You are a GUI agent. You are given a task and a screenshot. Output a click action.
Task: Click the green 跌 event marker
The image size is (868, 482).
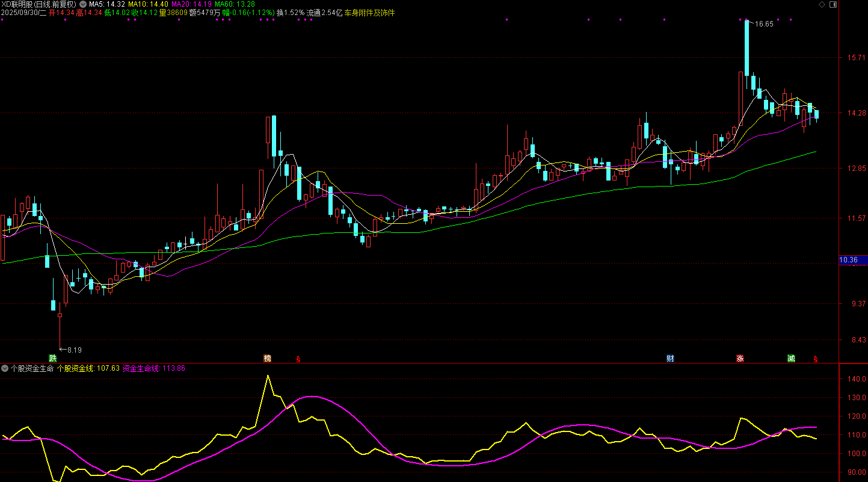pyautogui.click(x=53, y=358)
